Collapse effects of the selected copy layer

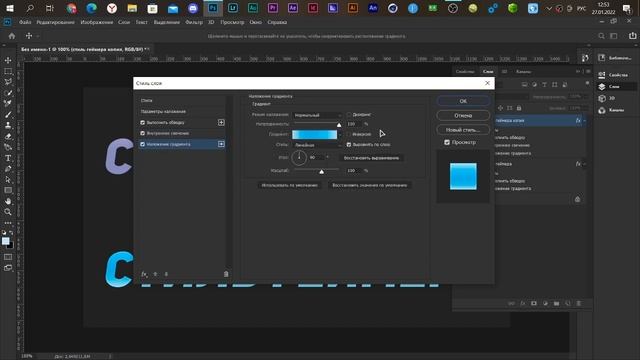pyautogui.click(x=585, y=120)
